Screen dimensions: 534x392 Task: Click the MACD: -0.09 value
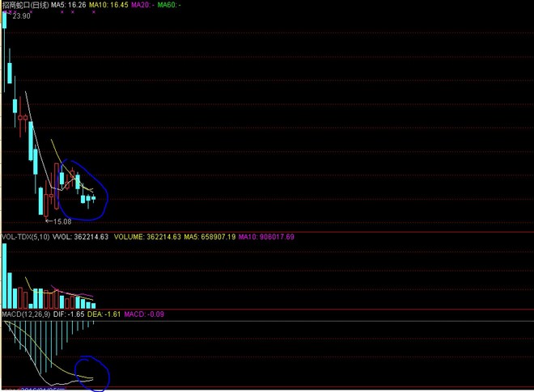pos(144,314)
